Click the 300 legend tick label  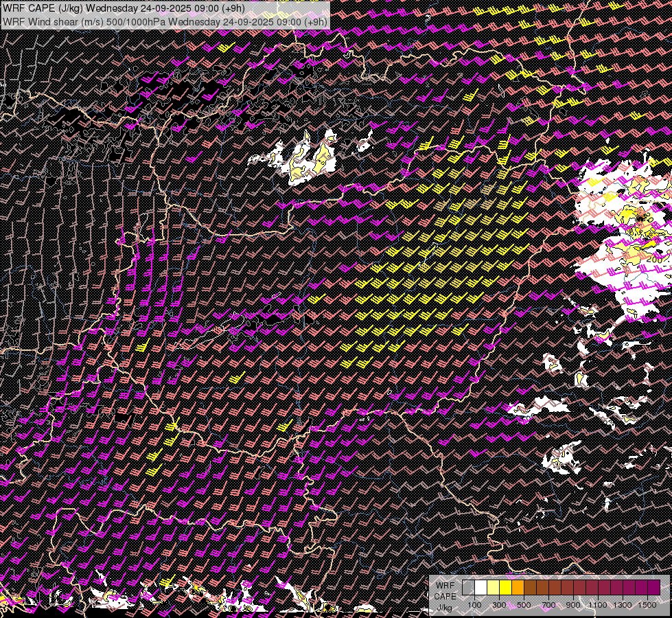pyautogui.click(x=499, y=605)
